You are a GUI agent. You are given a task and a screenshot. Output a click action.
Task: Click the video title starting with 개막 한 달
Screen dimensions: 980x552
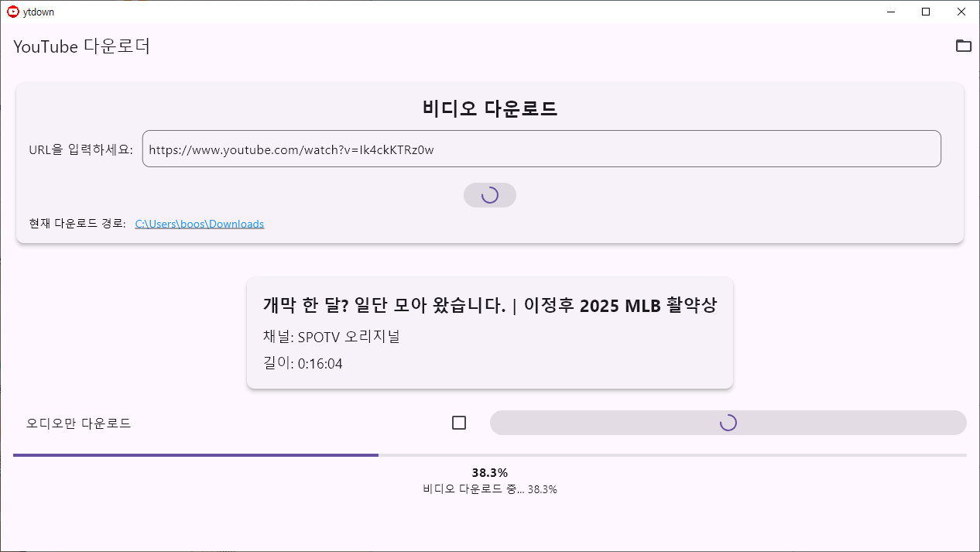(490, 306)
